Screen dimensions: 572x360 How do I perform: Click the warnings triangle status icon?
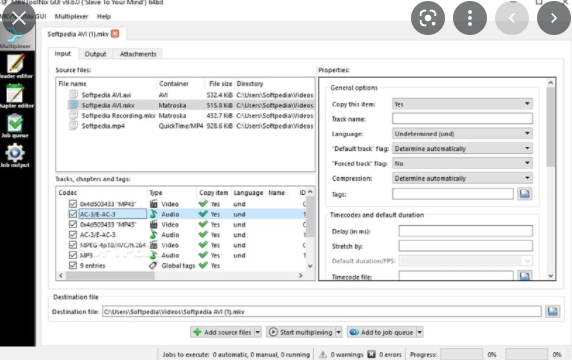coord(323,354)
